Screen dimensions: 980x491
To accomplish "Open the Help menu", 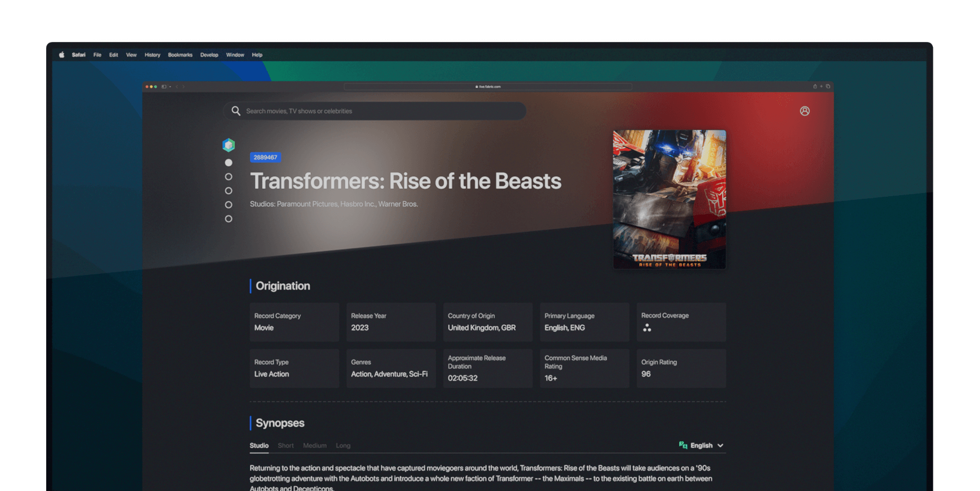I will tap(257, 55).
